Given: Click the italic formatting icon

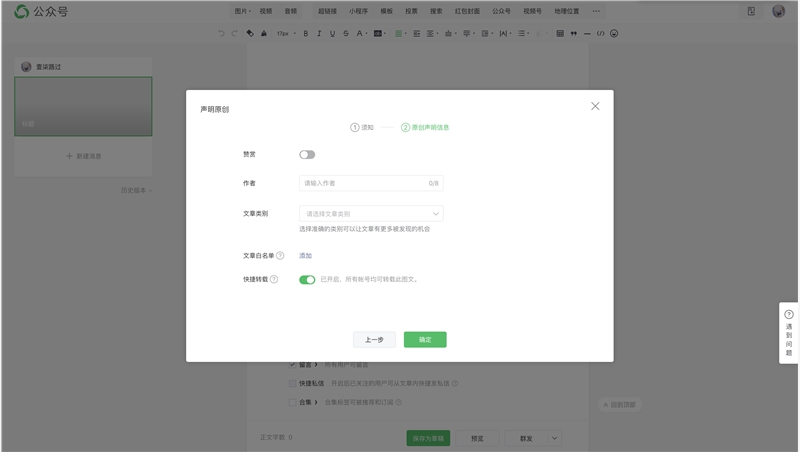Looking at the screenshot, I should pyautogui.click(x=319, y=33).
